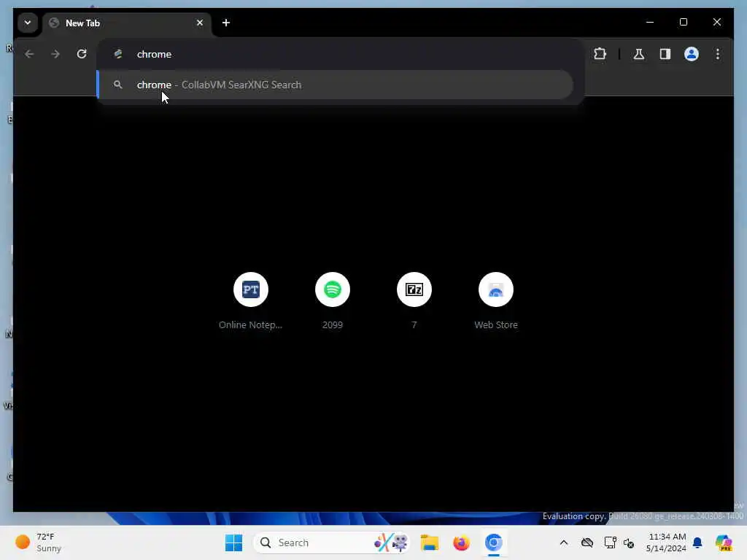Open the Extensions puzzle icon
The width and height of the screenshot is (747, 560).
click(600, 54)
